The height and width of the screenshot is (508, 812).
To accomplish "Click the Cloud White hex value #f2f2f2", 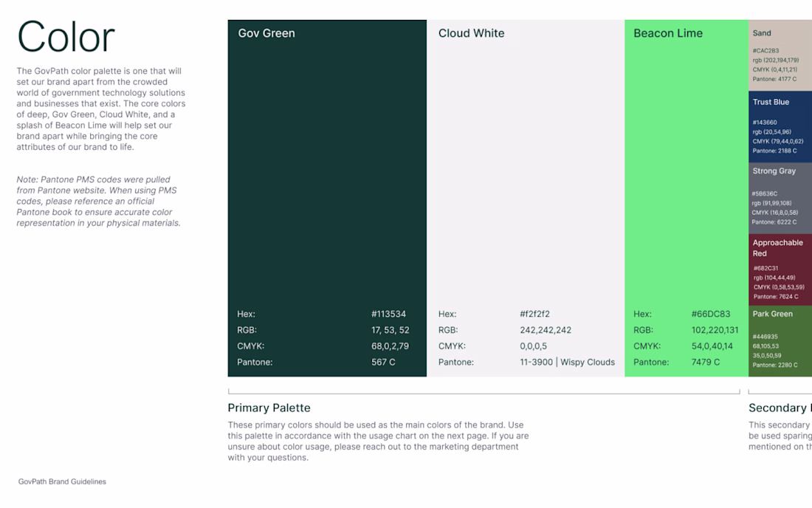I will 534,314.
